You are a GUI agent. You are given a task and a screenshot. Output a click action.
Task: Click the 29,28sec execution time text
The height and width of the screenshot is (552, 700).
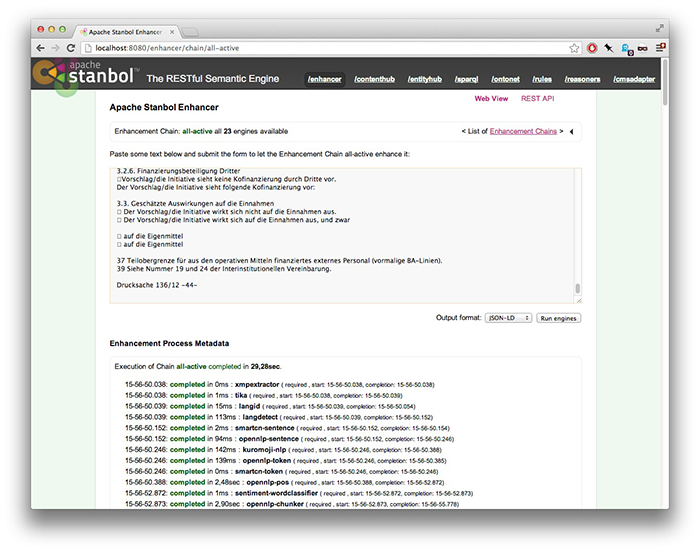pos(266,367)
